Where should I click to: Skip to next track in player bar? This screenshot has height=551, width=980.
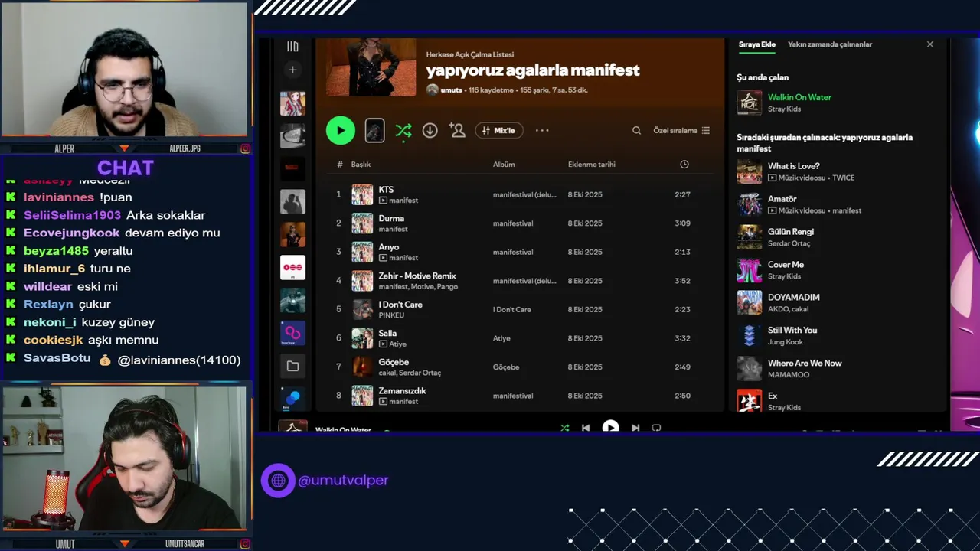click(635, 428)
